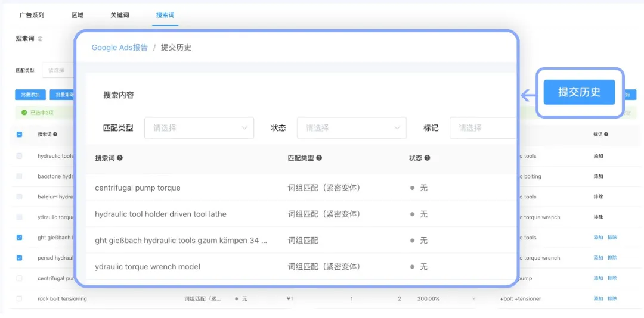Check the box for rock bolt tensioning

click(x=19, y=299)
